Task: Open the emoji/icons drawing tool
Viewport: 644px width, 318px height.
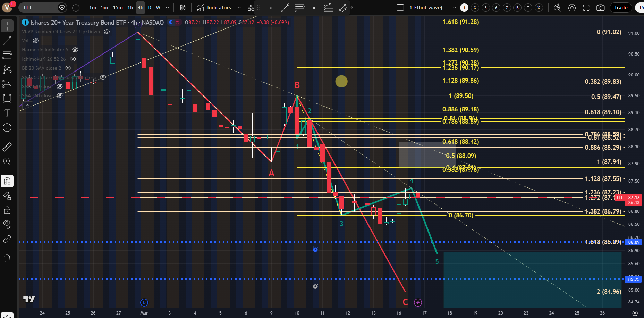Action: point(7,128)
